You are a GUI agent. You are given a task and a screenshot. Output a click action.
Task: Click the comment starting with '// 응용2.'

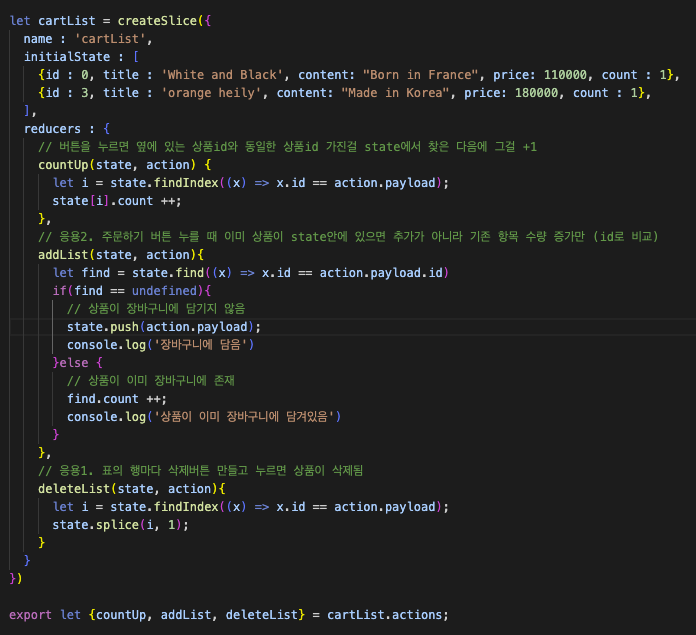pyautogui.click(x=348, y=237)
